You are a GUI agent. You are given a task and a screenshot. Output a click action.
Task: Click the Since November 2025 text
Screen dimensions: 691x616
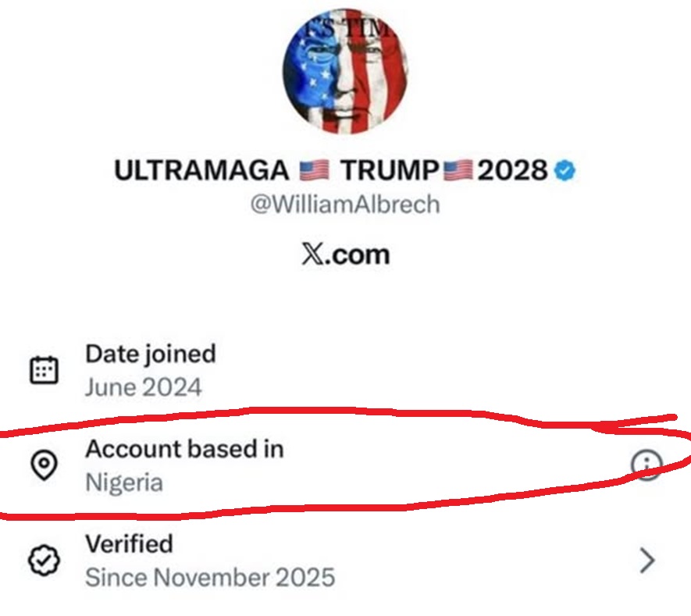[x=209, y=578]
